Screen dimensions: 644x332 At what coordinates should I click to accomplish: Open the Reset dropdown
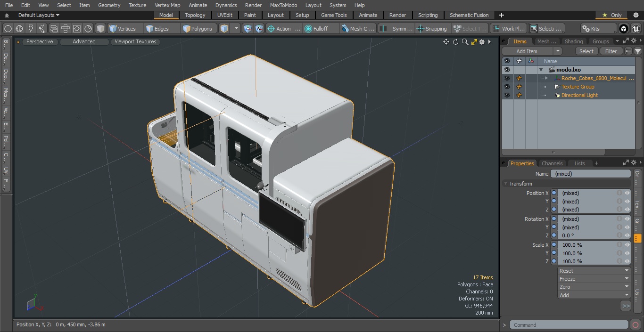(594, 271)
